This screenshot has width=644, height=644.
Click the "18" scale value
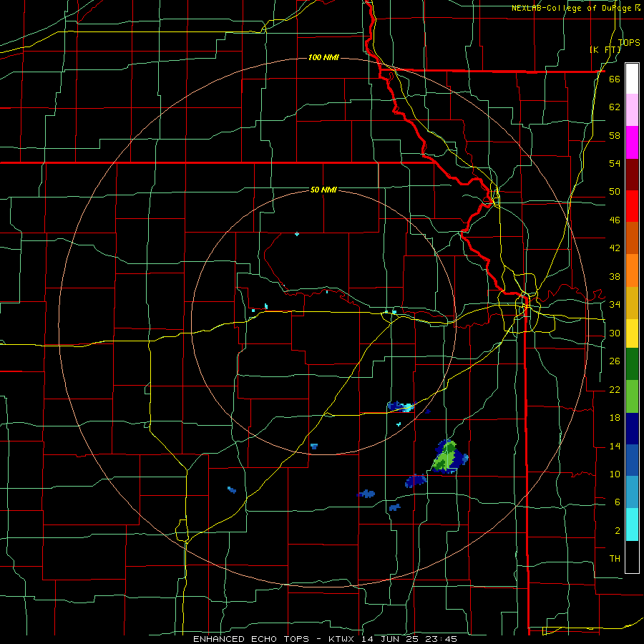point(615,418)
